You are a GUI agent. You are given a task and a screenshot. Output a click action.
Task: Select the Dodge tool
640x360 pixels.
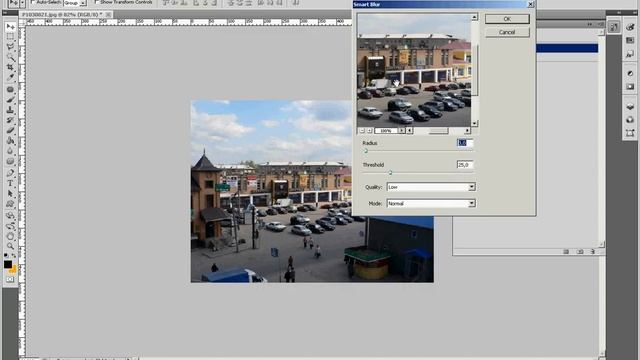10,161
